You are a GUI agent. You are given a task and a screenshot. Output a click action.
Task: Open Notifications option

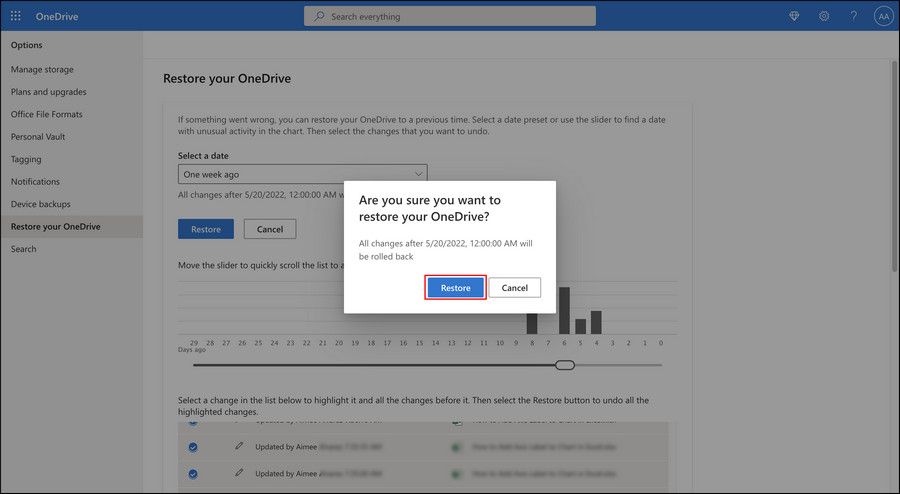tap(35, 181)
